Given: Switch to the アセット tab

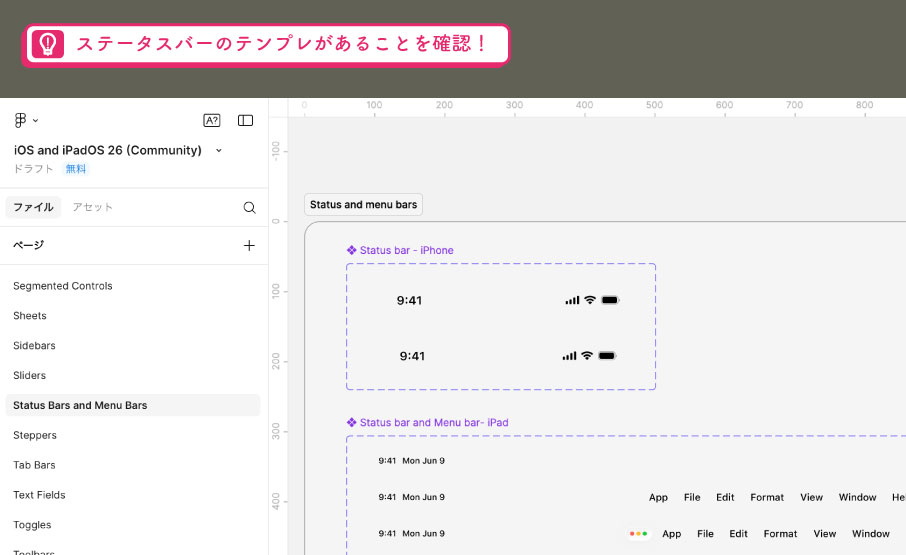Looking at the screenshot, I should point(92,207).
